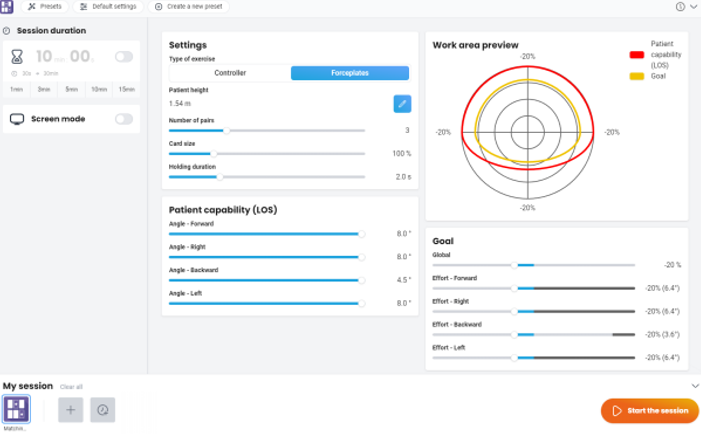Click the app logo icon in top-left
701x434 pixels.
(7, 7)
